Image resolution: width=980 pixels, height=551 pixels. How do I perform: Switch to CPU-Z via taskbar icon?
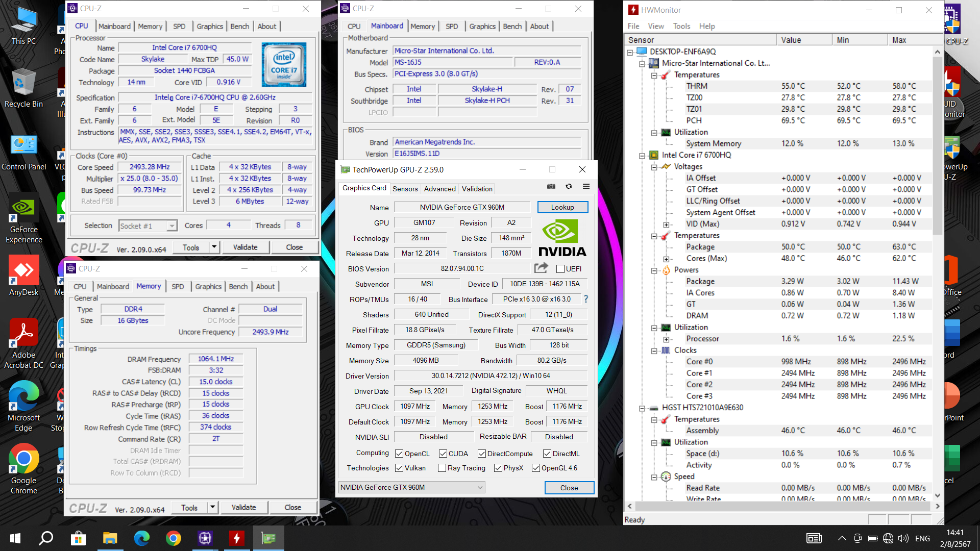(x=205, y=538)
